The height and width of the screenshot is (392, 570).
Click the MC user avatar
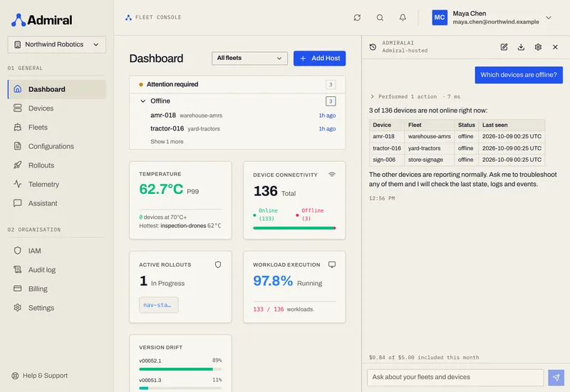pos(440,17)
